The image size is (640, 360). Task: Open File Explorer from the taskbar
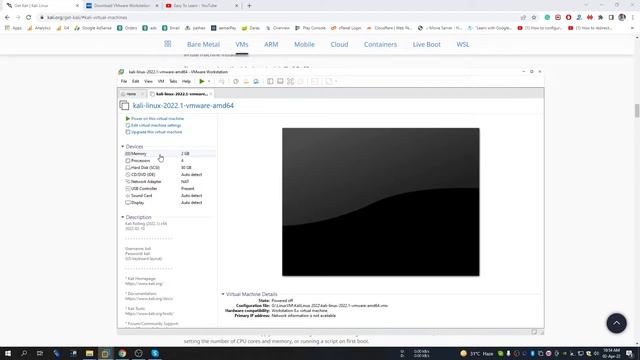pos(89,353)
